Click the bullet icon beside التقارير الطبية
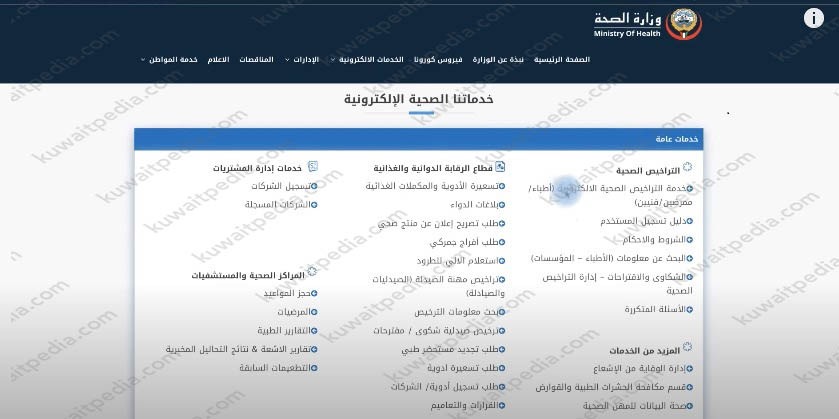The width and height of the screenshot is (839, 419). (x=314, y=331)
